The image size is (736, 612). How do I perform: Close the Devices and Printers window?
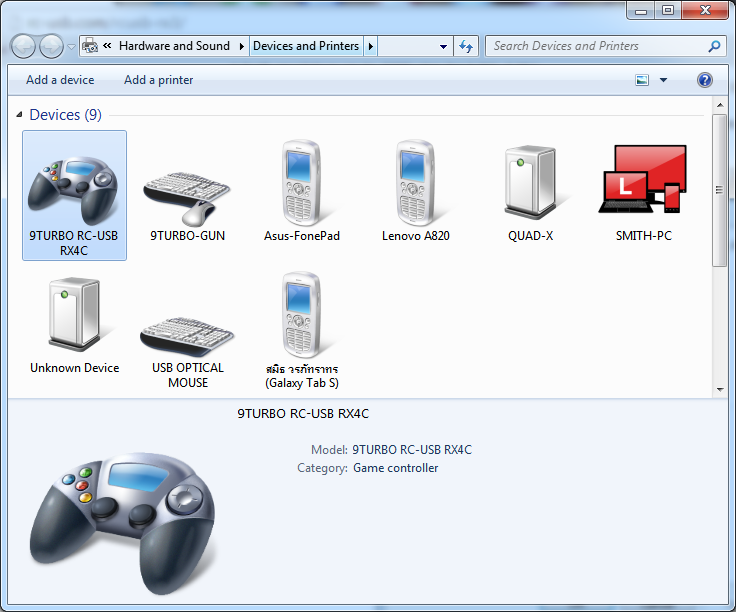(x=705, y=10)
